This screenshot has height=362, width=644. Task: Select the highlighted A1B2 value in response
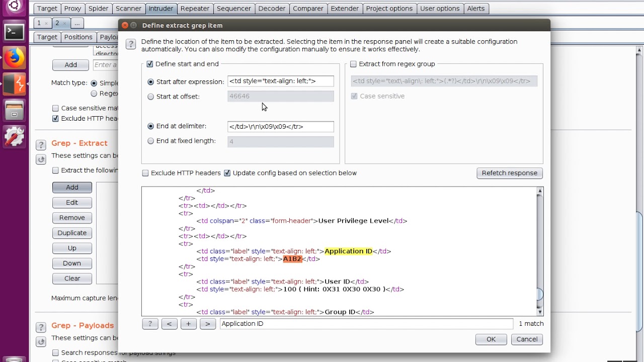click(292, 259)
